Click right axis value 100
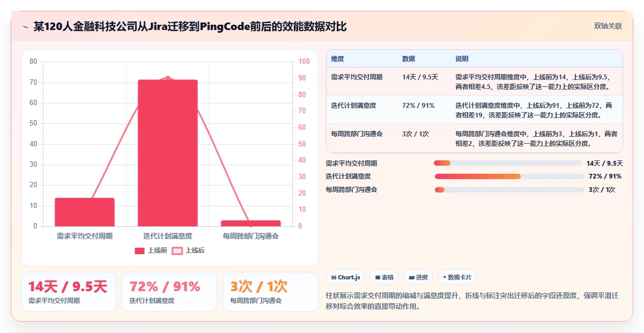The height and width of the screenshot is (333, 644). pyautogui.click(x=304, y=62)
